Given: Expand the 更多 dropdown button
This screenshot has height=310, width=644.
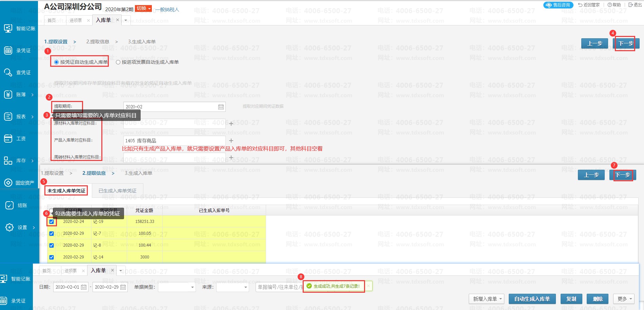Looking at the screenshot, I should tap(624, 299).
